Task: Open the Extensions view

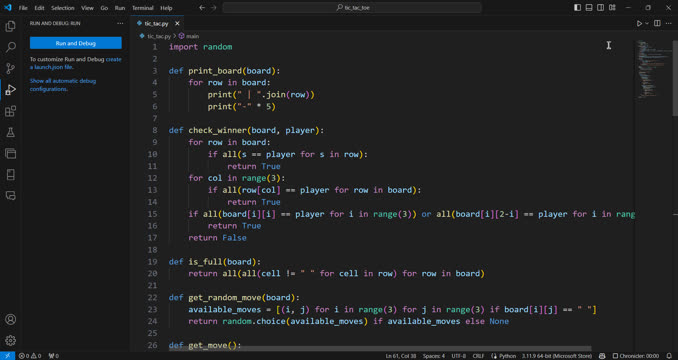Action: (10, 111)
